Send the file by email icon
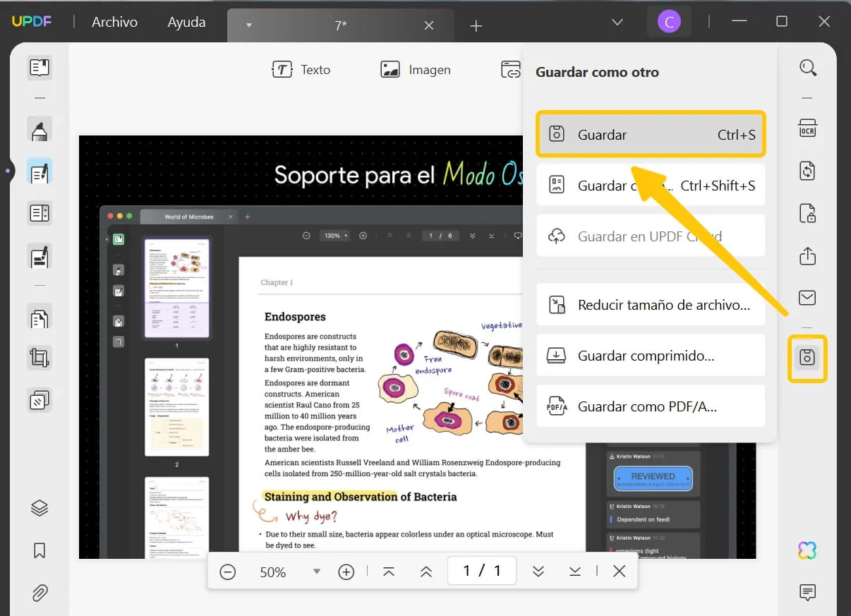Screen dimensions: 851x616 coord(808,298)
